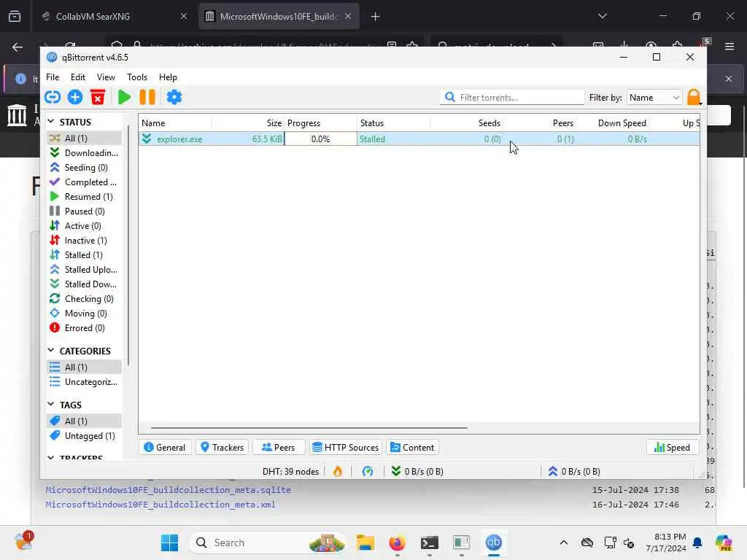The width and height of the screenshot is (747, 560).
Task: Collapse the STATUS sidebar section
Action: tap(51, 122)
